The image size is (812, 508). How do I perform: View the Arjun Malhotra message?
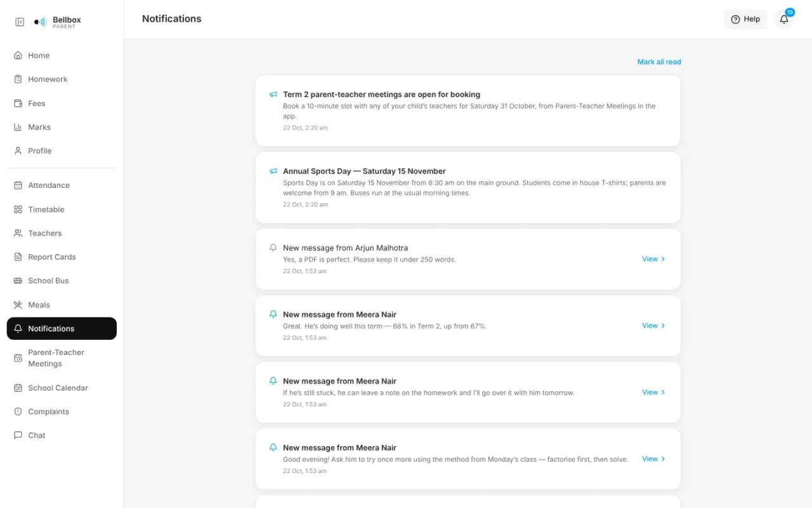[x=653, y=259]
